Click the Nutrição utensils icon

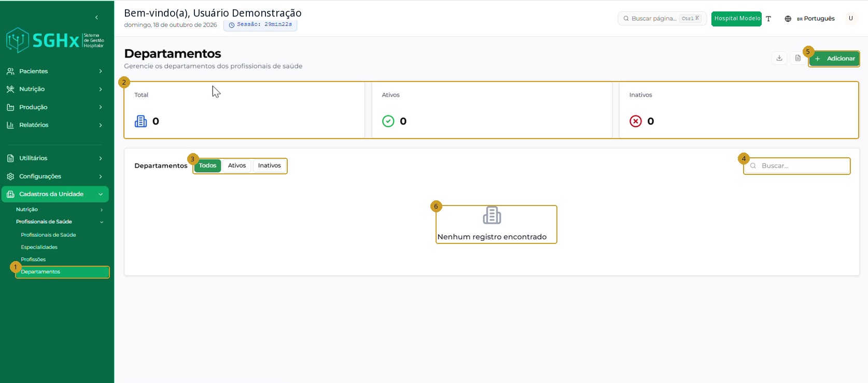pyautogui.click(x=10, y=89)
